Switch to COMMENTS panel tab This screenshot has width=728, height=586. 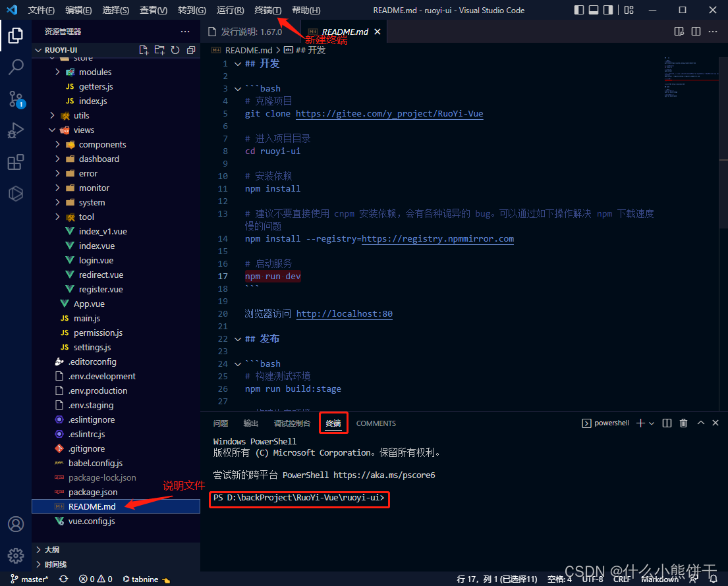[x=376, y=423]
